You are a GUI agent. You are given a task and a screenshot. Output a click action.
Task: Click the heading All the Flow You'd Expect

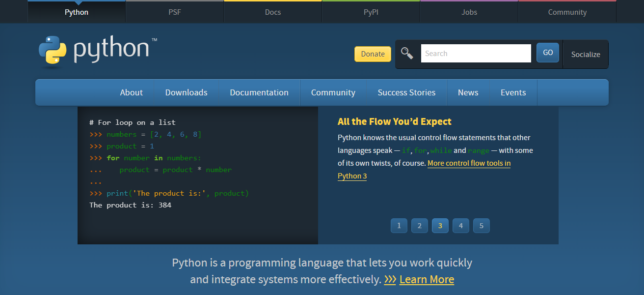(x=395, y=121)
